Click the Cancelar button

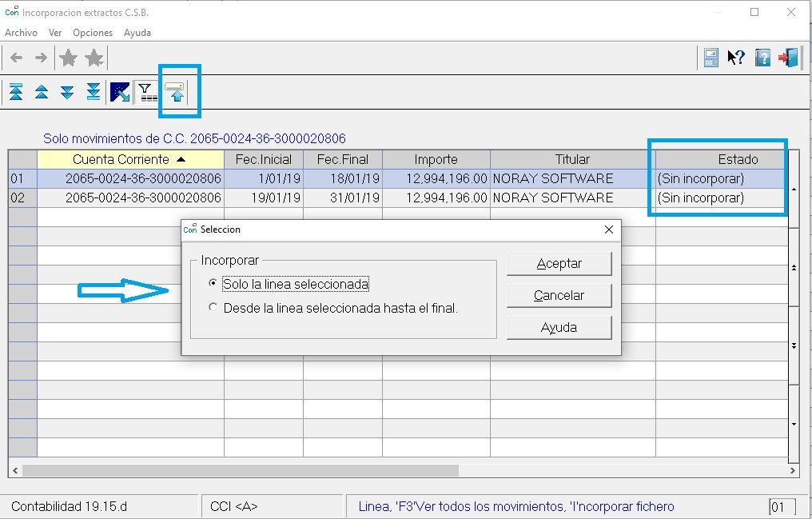[559, 296]
